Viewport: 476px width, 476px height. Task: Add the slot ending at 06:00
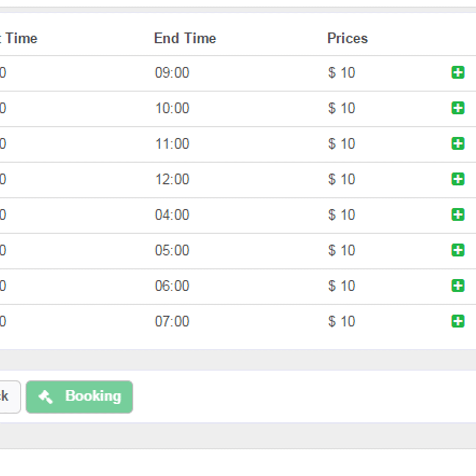(x=458, y=286)
